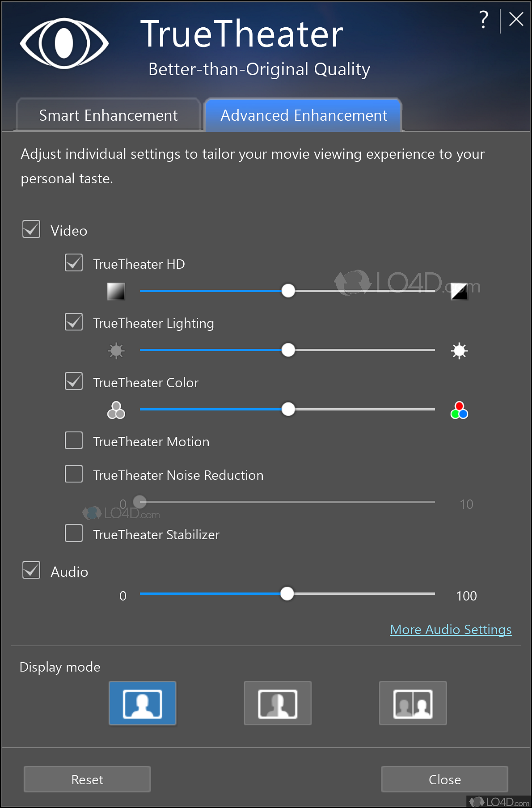Image resolution: width=532 pixels, height=808 pixels.
Task: Click the low sharpness gradient icon
Action: pos(116,292)
